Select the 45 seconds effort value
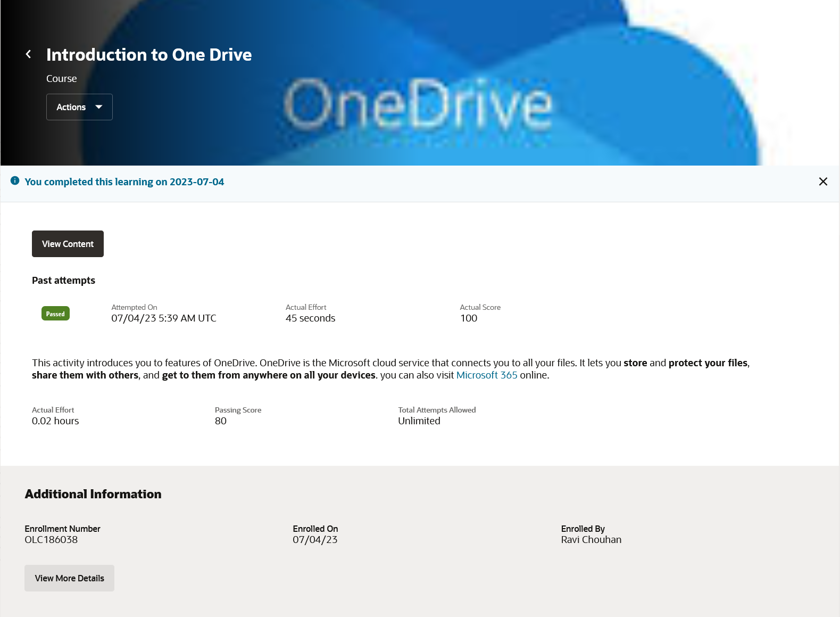This screenshot has width=840, height=617. point(311,318)
